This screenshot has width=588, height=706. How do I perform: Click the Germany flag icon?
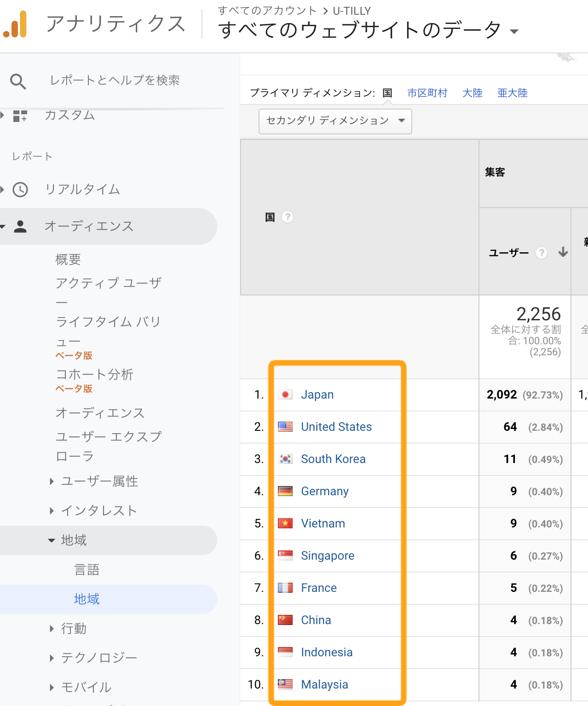[285, 491]
